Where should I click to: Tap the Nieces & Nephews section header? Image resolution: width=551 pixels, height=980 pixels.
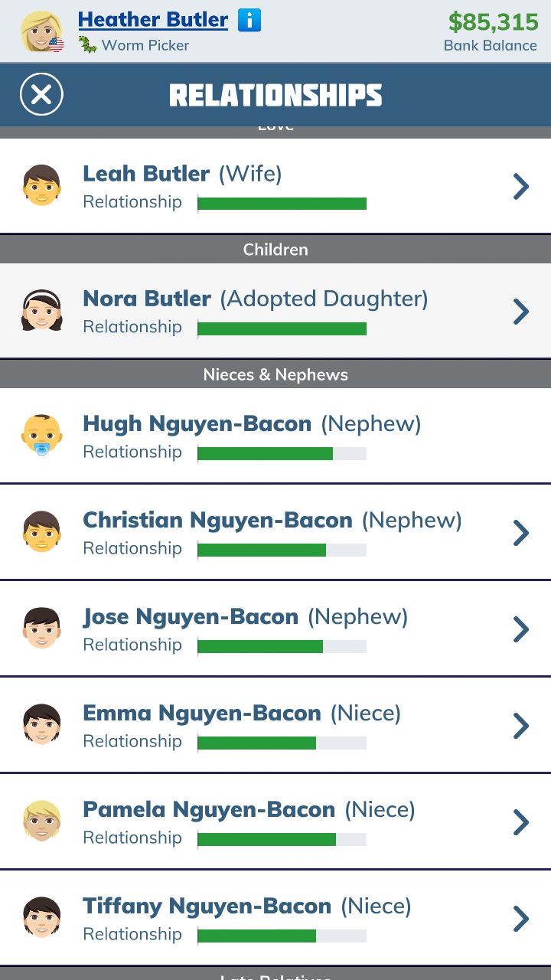pyautogui.click(x=275, y=374)
